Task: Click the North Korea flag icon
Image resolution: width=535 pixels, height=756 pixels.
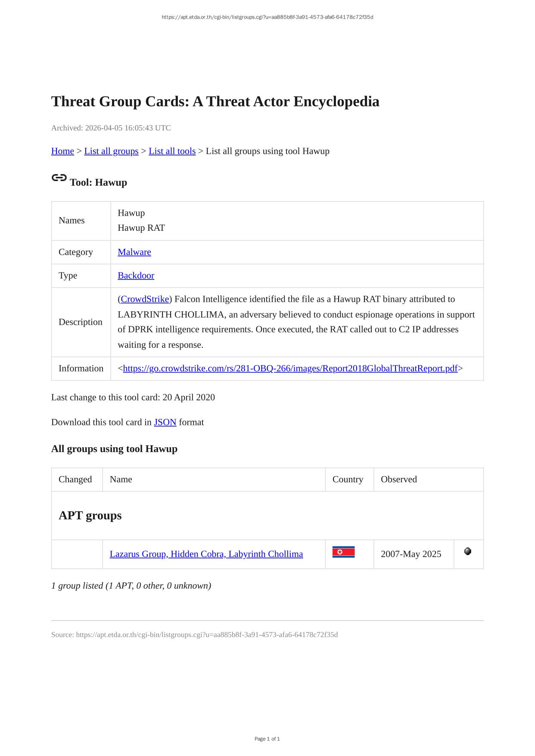Action: pos(343,552)
